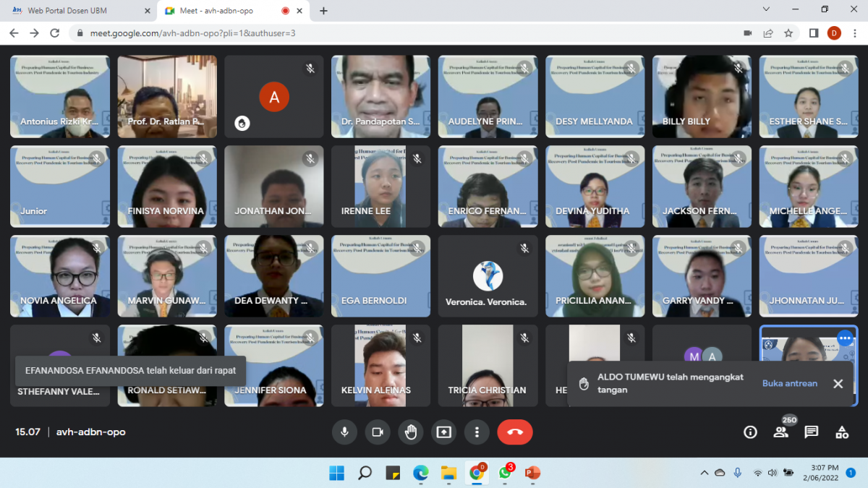Mute the microphone in the Meet control bar
The width and height of the screenshot is (868, 488).
point(344,432)
